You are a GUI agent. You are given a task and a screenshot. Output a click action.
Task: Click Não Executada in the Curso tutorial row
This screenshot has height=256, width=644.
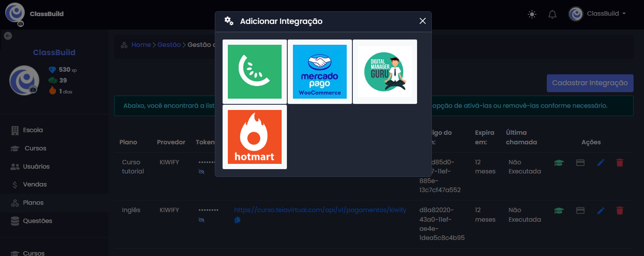pyautogui.click(x=525, y=167)
